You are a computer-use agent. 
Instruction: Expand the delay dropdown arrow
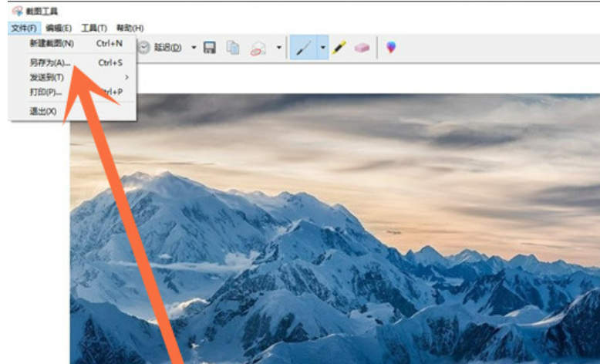194,48
